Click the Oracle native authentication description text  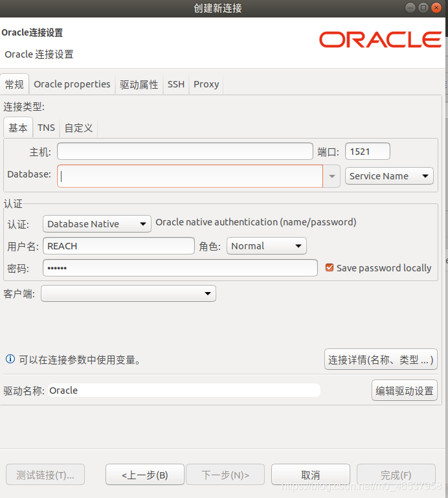point(256,222)
